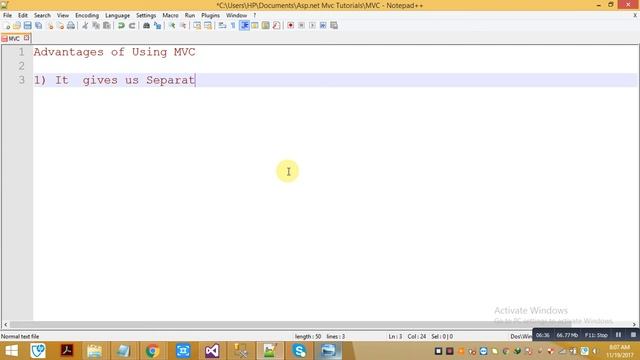
Task: Close the MVC tab with its X
Action: 27,38
